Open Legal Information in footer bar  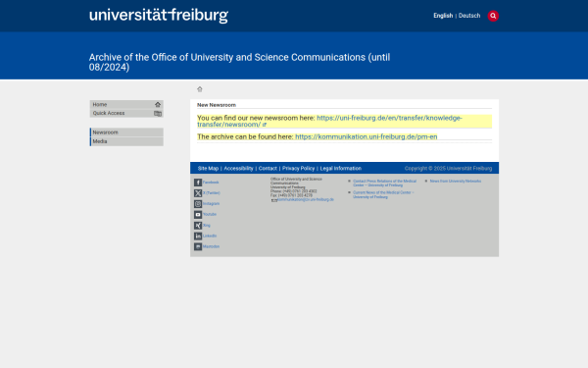[x=340, y=168]
